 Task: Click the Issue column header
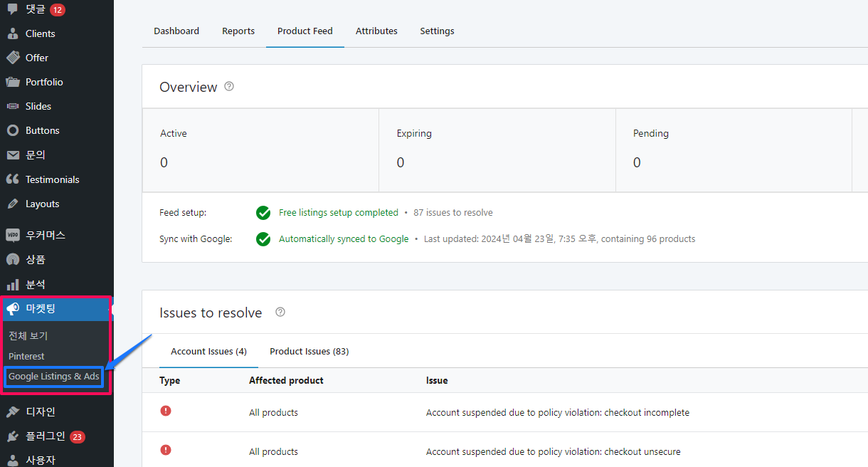point(437,380)
